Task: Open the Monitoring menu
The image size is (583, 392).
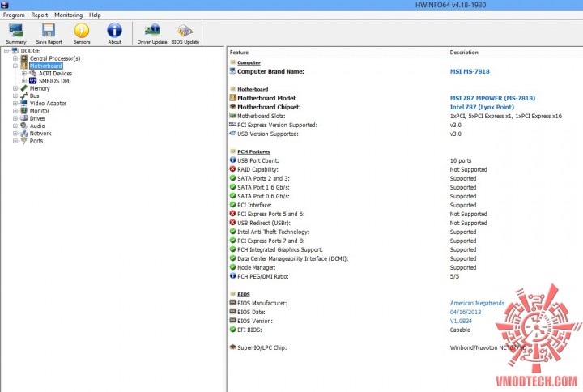Action: point(68,15)
